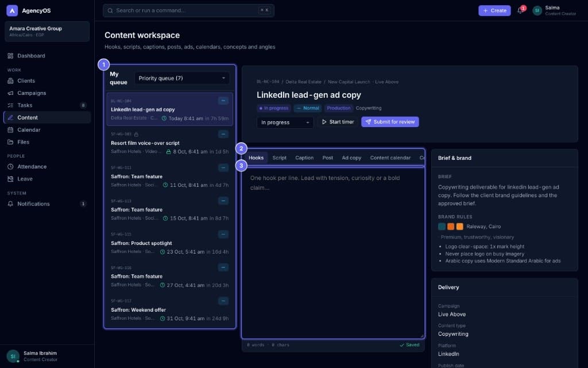Click the search or run a command field
The image size is (588, 368).
click(188, 10)
